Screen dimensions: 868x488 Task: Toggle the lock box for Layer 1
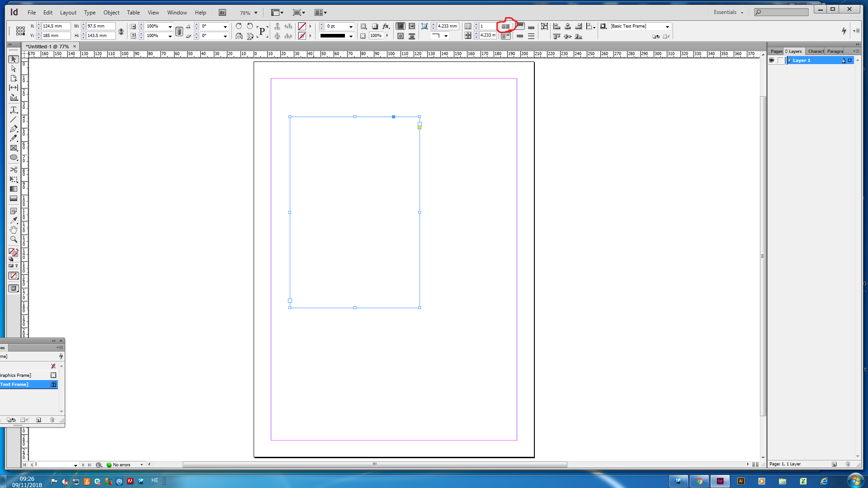pyautogui.click(x=780, y=60)
